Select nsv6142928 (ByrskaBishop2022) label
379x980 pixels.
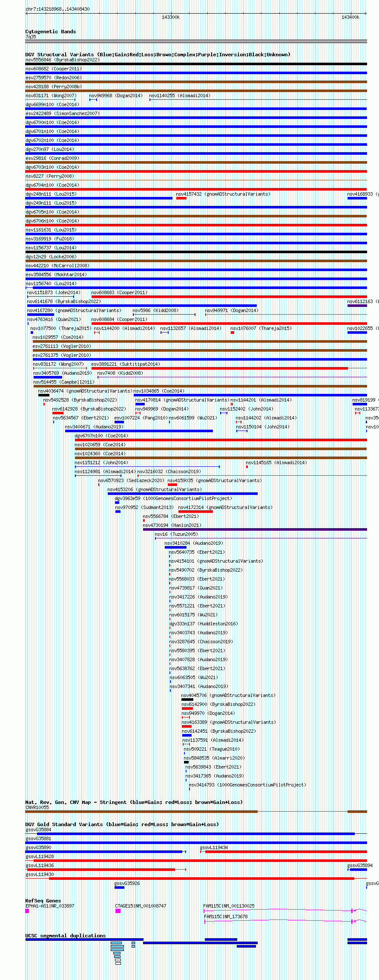[x=89, y=409]
